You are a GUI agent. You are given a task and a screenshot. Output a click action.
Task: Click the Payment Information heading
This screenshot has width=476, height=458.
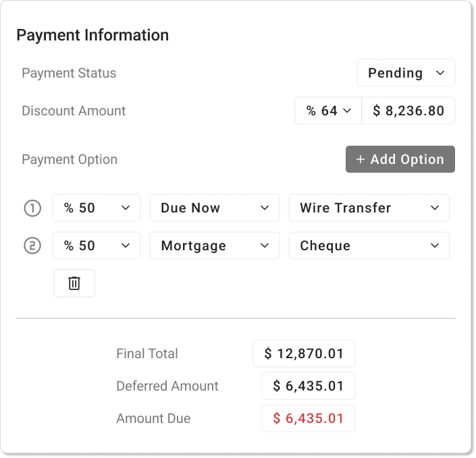[x=92, y=35]
